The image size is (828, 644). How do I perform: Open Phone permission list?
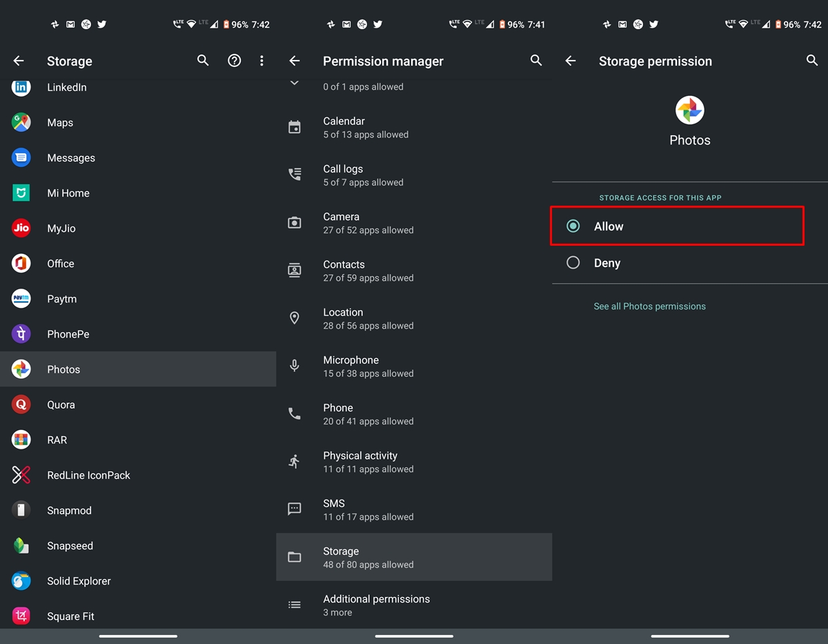tap(414, 414)
